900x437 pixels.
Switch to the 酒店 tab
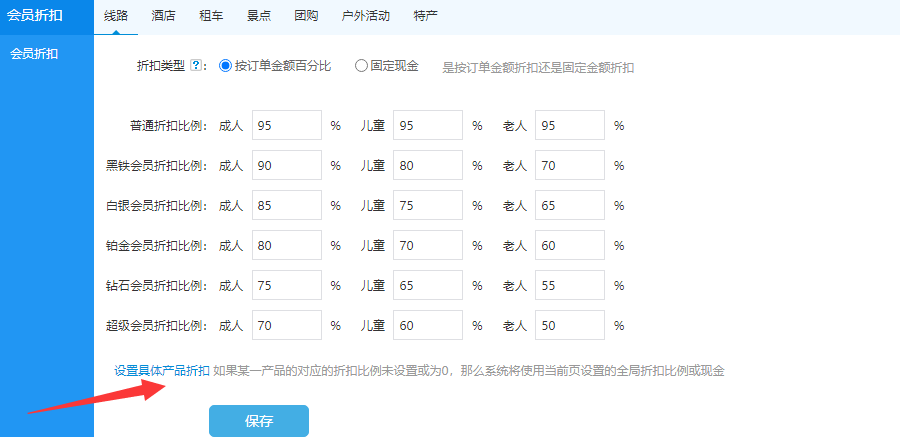[x=166, y=16]
